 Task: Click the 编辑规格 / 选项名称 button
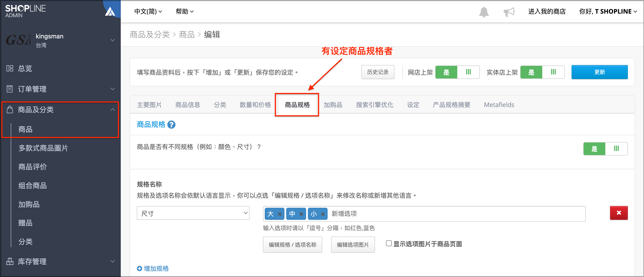292,245
